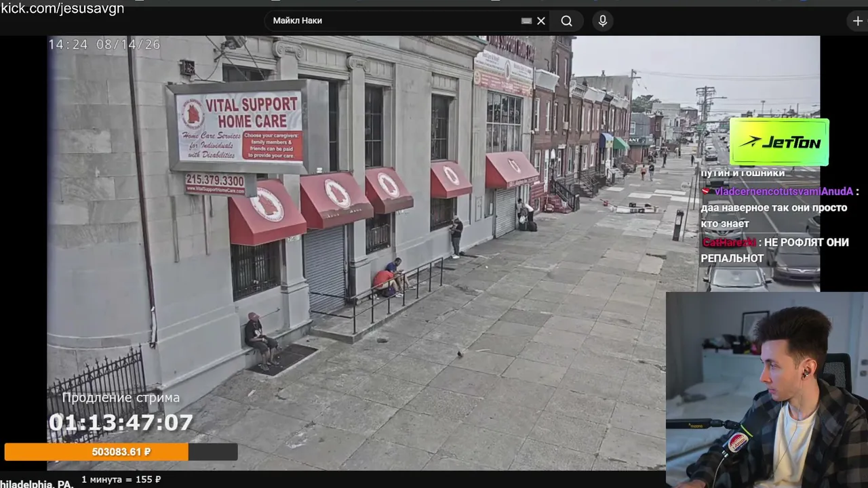The width and height of the screenshot is (868, 488).
Task: Click the 1 минута = 155 ₽ text
Action: 121,479
